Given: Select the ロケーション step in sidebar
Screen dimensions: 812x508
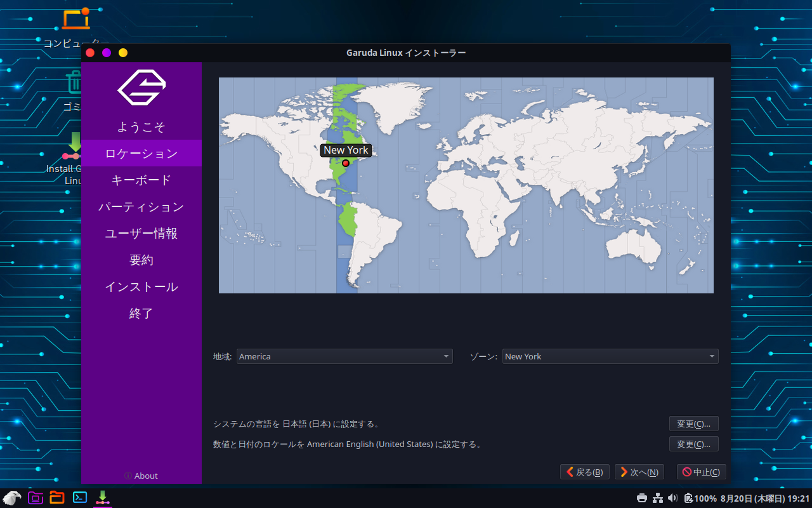Looking at the screenshot, I should tap(141, 153).
